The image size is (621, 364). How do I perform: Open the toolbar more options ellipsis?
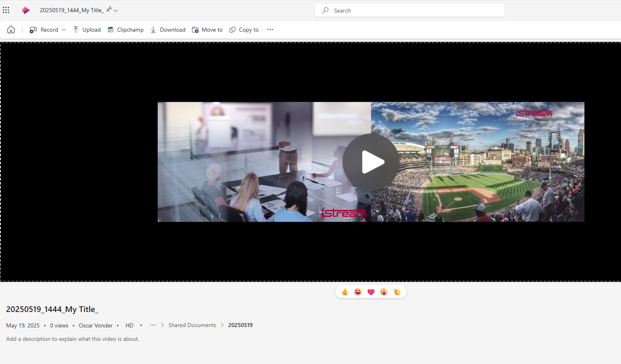pyautogui.click(x=270, y=30)
